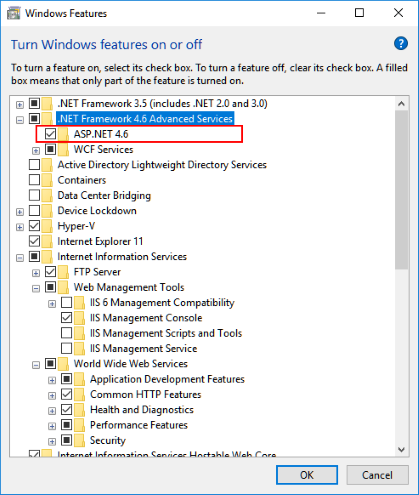Select the IIS Management Service label
Viewport: 419px width, 495px height.
tap(144, 349)
